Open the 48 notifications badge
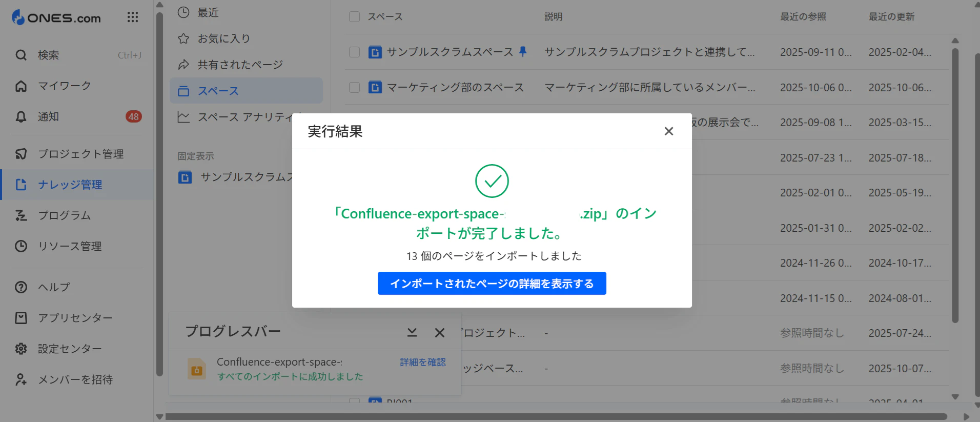This screenshot has width=980, height=422. tap(134, 116)
